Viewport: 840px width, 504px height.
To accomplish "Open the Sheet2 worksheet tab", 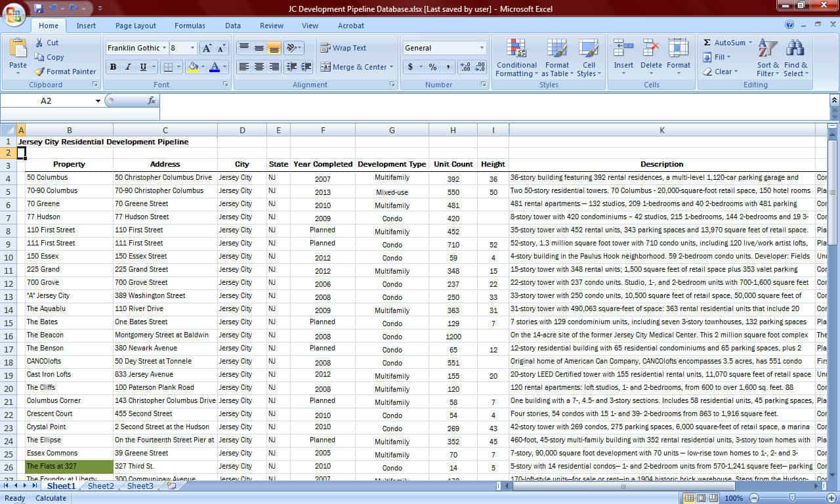I will coord(100,486).
